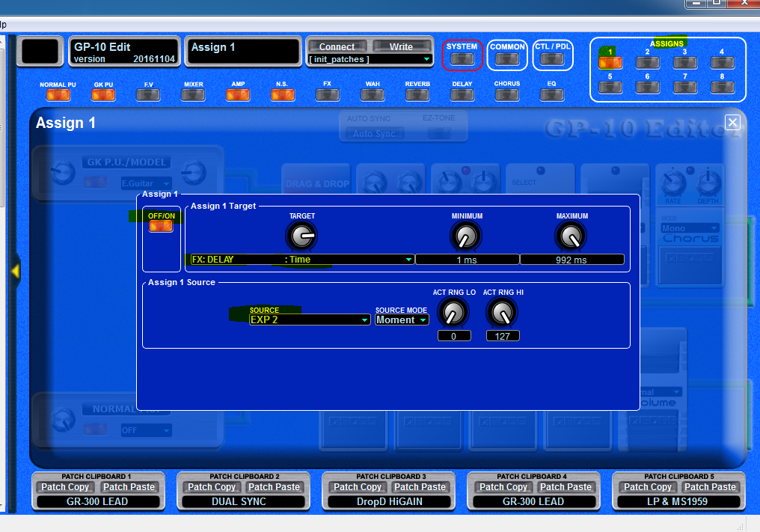The image size is (760, 532).
Task: Click the ACT RNG LO value field 0
Action: (454, 336)
